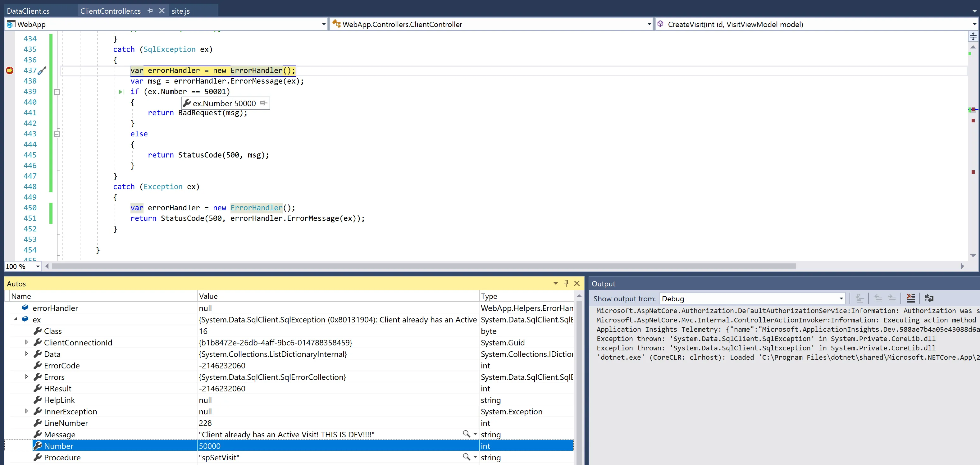Toggle word wrap in the Output panel

[x=929, y=298]
